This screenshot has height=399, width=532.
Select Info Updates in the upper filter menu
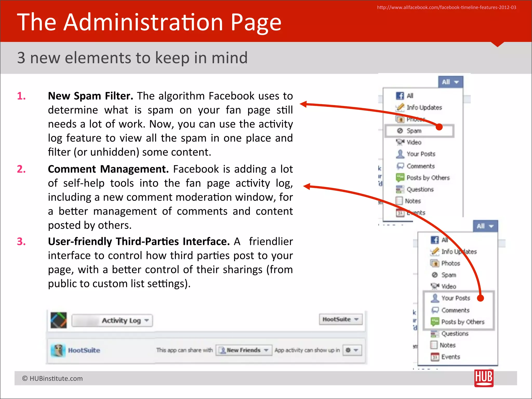click(424, 108)
